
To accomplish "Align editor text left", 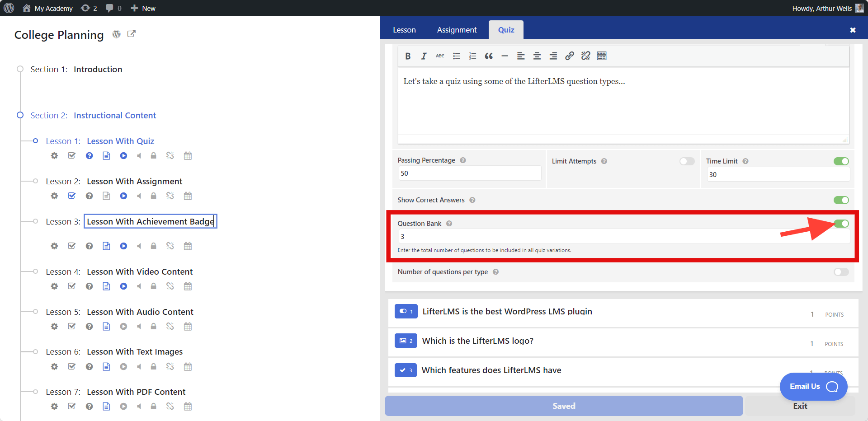I will point(521,56).
